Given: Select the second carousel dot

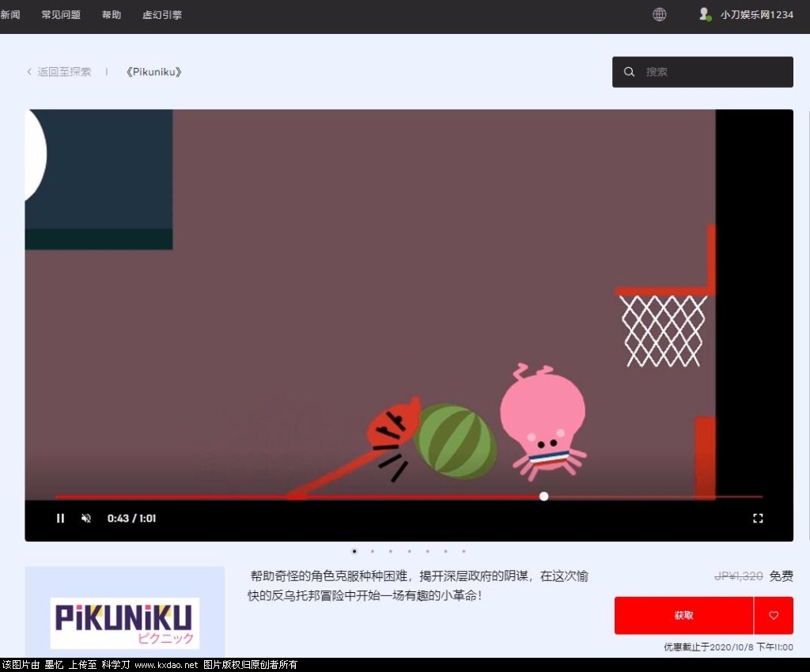Looking at the screenshot, I should (x=373, y=551).
